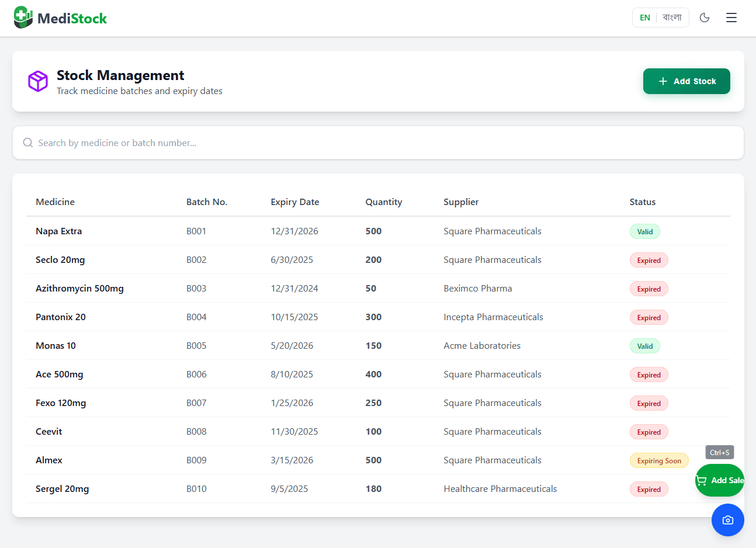
Task: Click the Quantity column header
Action: point(383,202)
